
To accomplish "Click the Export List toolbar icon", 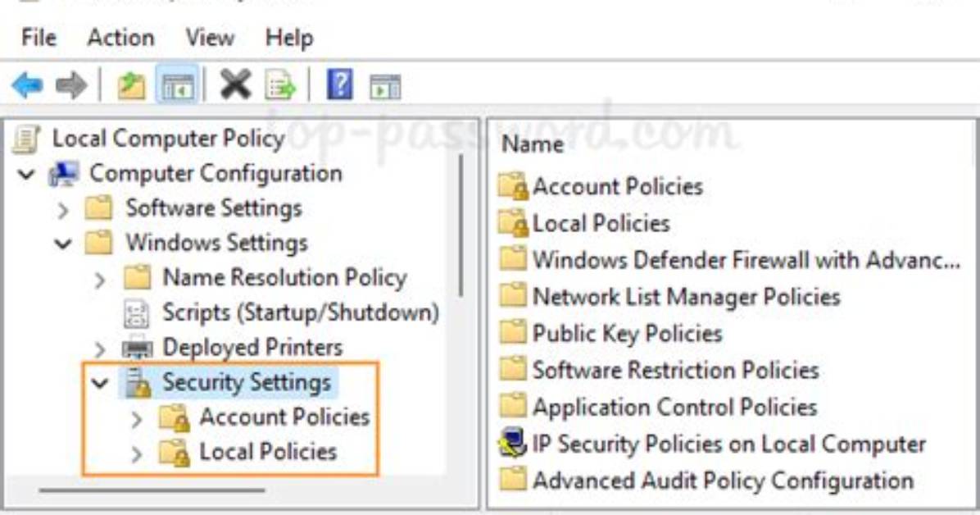I will pyautogui.click(x=280, y=85).
